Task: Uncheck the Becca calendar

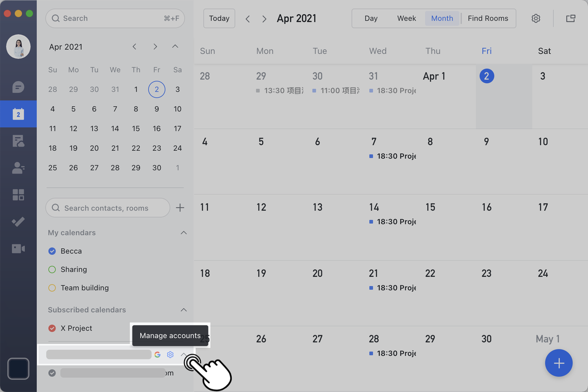Action: click(x=51, y=251)
